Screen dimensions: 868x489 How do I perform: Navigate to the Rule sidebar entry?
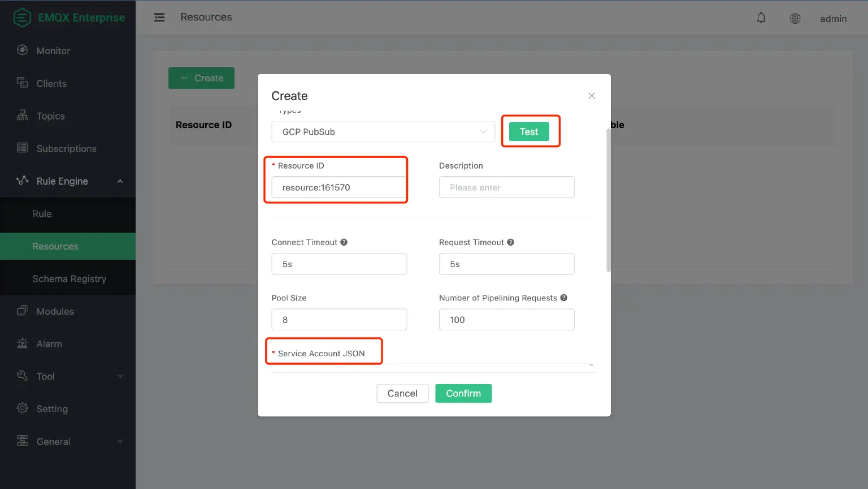[x=42, y=213]
